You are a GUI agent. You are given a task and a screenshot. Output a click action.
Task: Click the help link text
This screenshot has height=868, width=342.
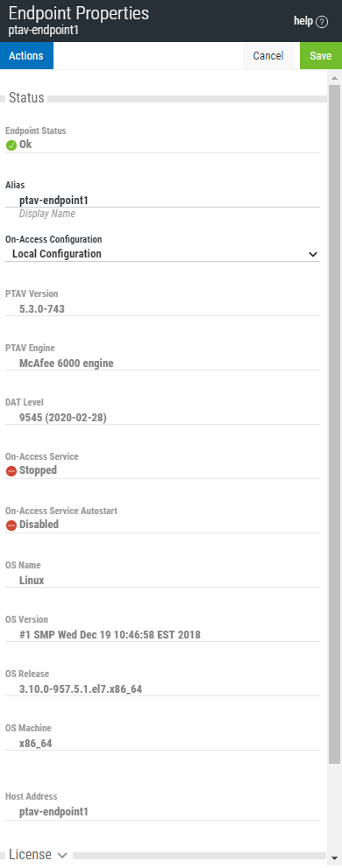[x=303, y=21]
